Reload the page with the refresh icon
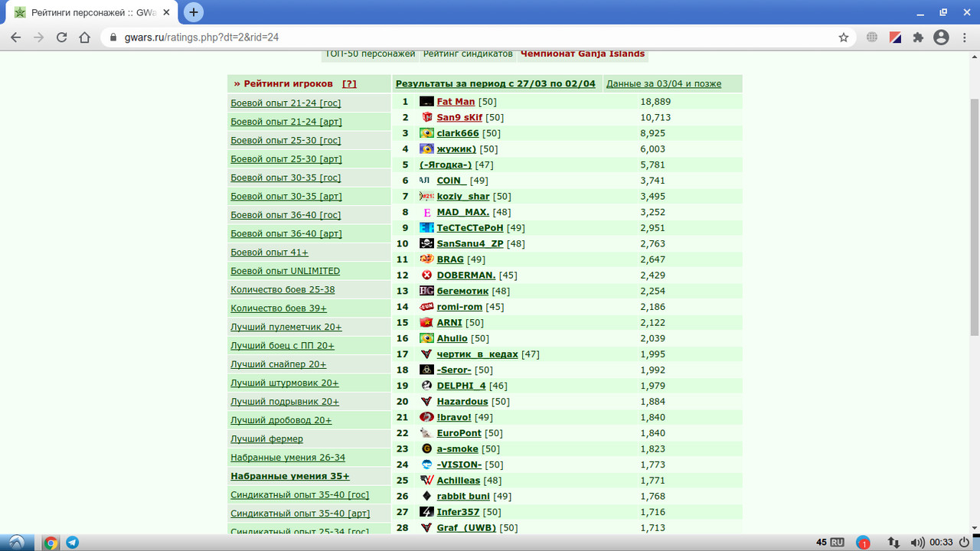 coord(62,37)
